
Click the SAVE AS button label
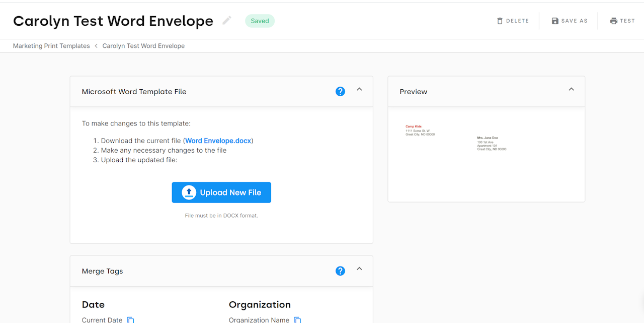[x=575, y=21]
